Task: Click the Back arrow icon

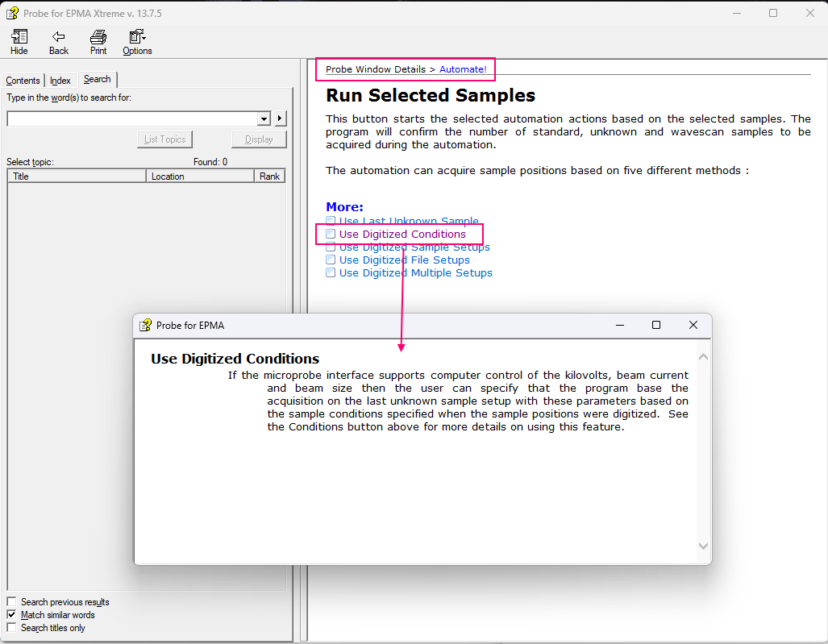Action: [x=59, y=37]
